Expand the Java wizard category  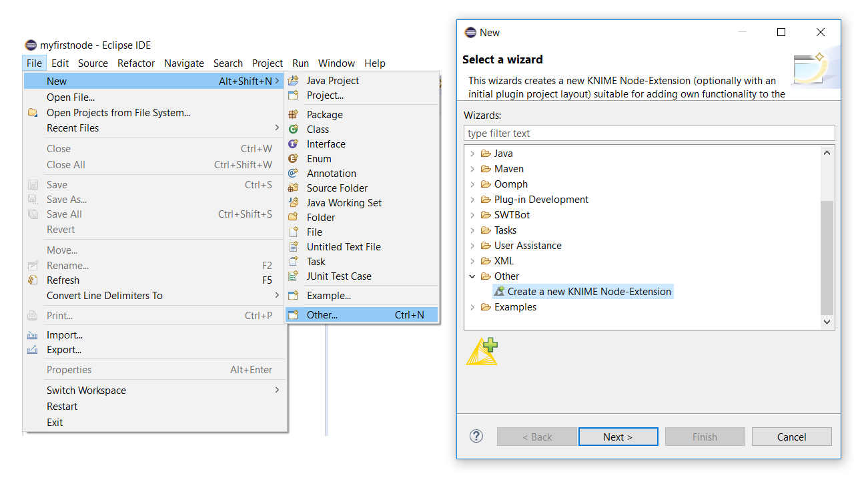[472, 154]
